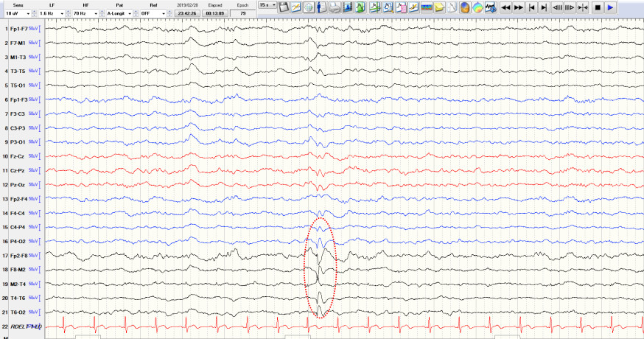
Task: Click the Save floppy disk icon
Action: 284,7
